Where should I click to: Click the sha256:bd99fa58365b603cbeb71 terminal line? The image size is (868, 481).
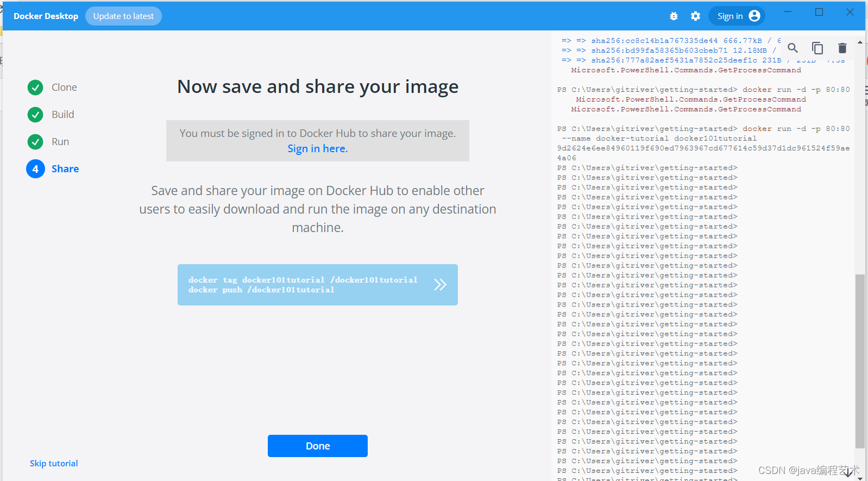tap(669, 51)
